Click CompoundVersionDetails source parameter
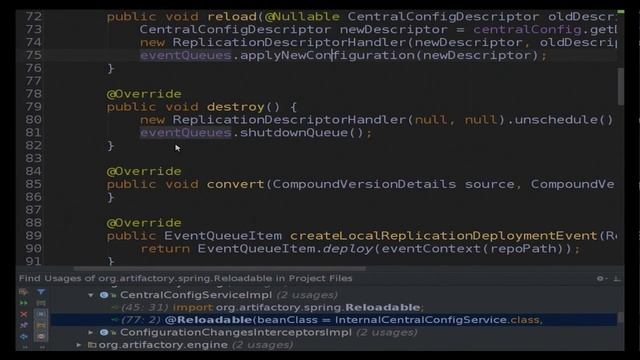This screenshot has width=640, height=360. (x=393, y=184)
